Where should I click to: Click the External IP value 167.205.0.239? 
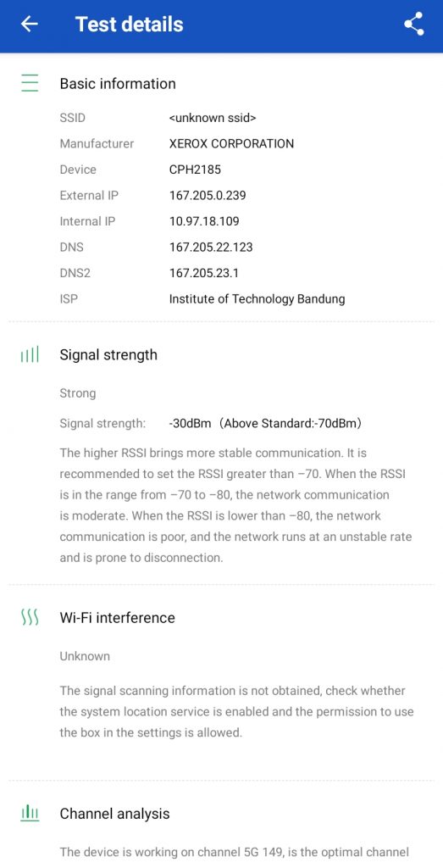(208, 196)
